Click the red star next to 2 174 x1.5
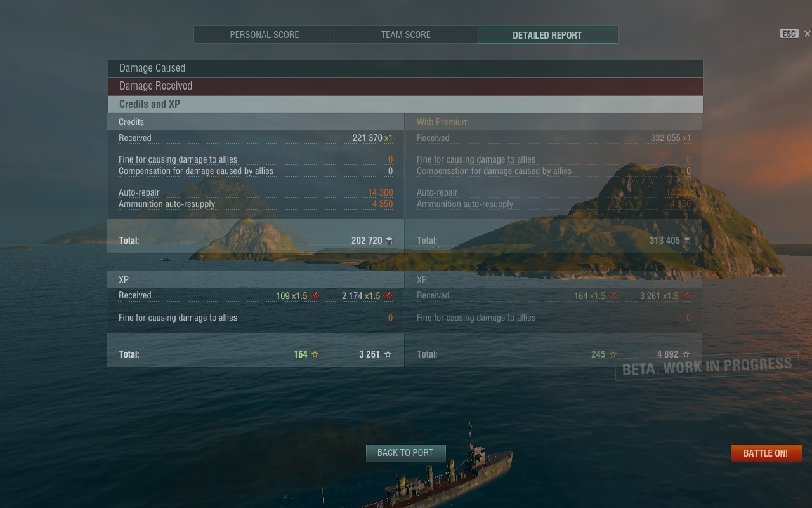This screenshot has width=812, height=508. tap(388, 296)
